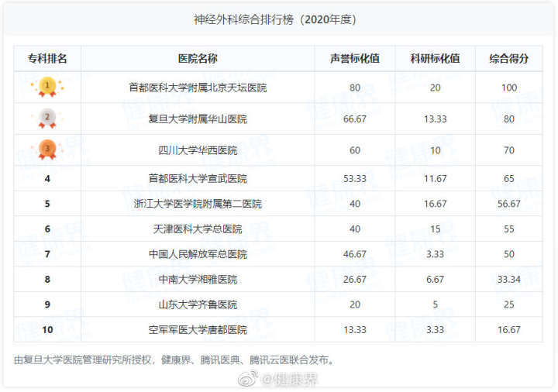
Task: Select 四川大学华西医院
Action: [x=198, y=150]
